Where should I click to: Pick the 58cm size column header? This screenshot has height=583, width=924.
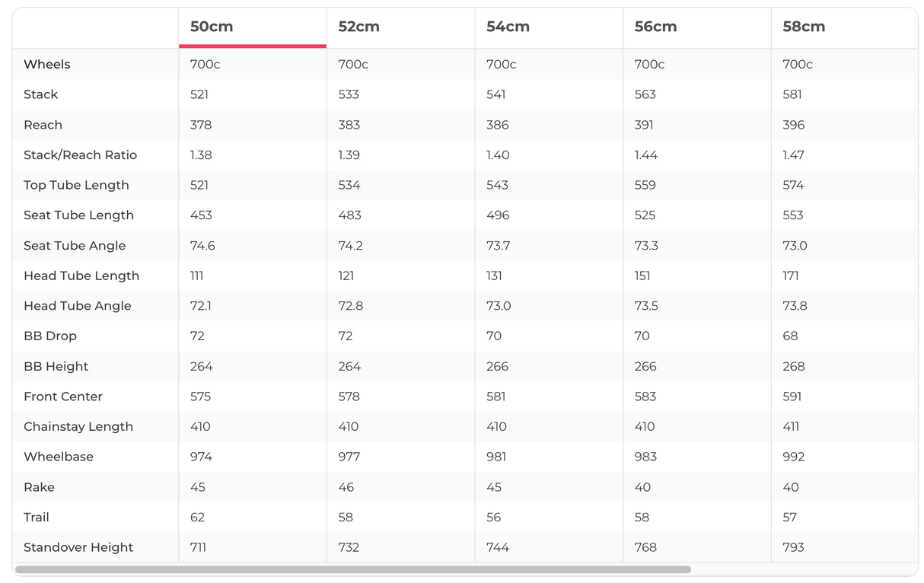(x=804, y=27)
